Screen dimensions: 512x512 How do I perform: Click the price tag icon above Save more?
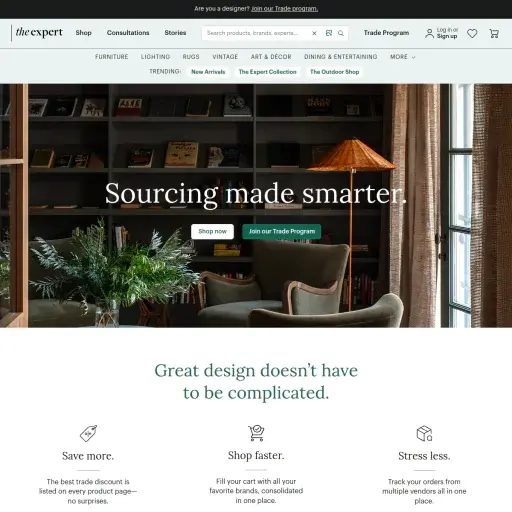coord(88,433)
